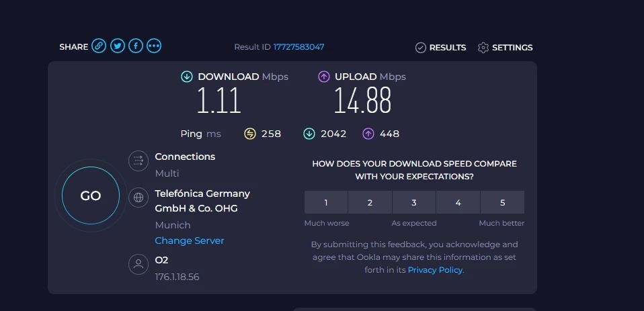Pick rating 4 for download speed
644x311 pixels.
tap(458, 202)
